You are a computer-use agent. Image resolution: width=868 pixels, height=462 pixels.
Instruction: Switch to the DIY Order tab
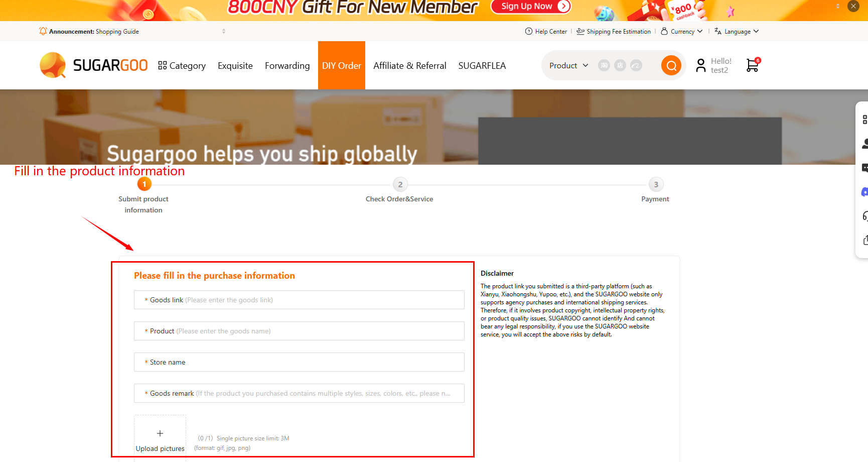click(342, 65)
